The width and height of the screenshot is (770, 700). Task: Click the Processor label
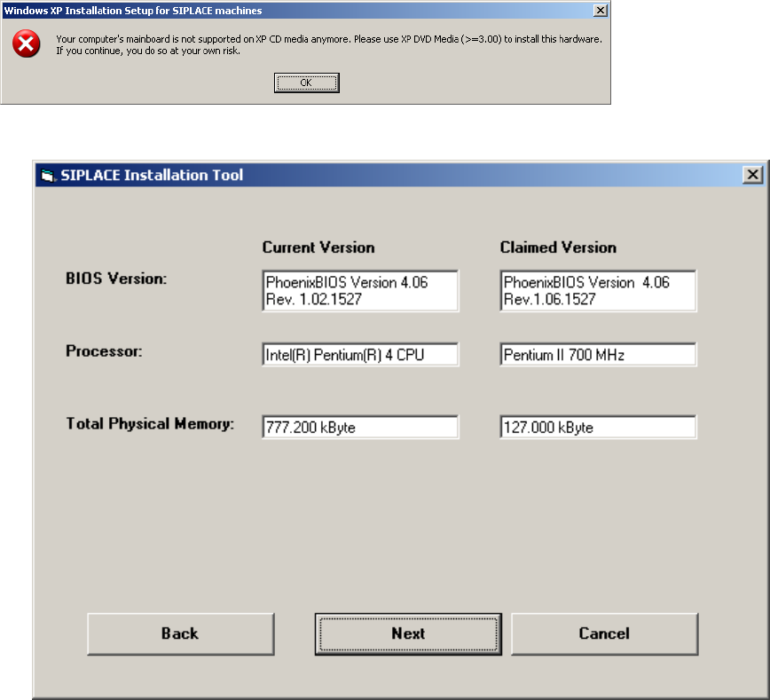pyautogui.click(x=104, y=351)
